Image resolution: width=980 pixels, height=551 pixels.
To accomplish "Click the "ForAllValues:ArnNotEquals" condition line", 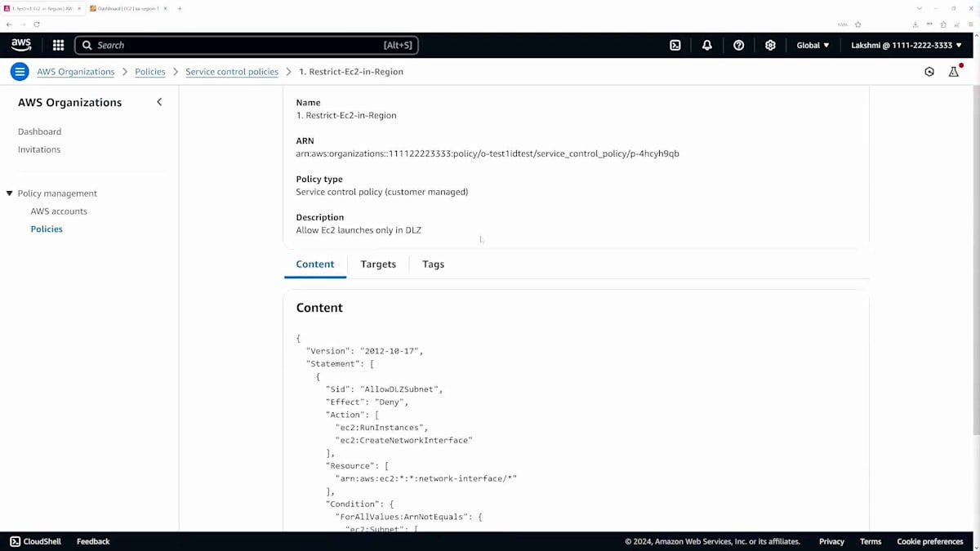I will (x=408, y=517).
